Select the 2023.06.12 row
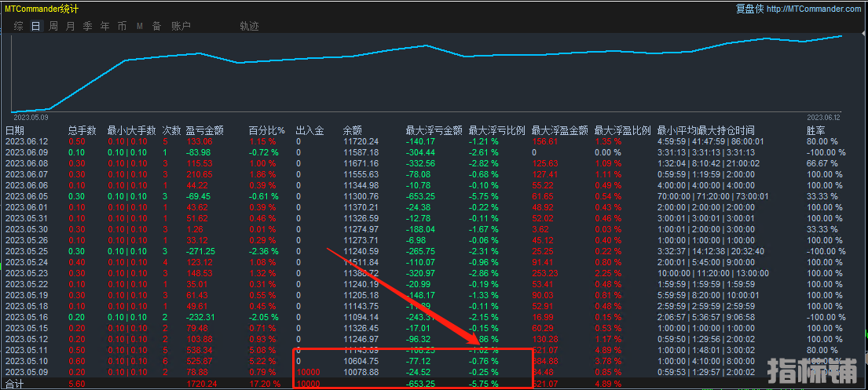Screen dimensions: 868x390 click(27, 141)
